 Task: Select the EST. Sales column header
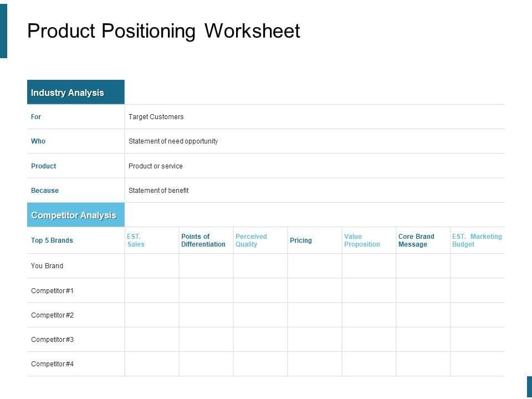tap(136, 241)
